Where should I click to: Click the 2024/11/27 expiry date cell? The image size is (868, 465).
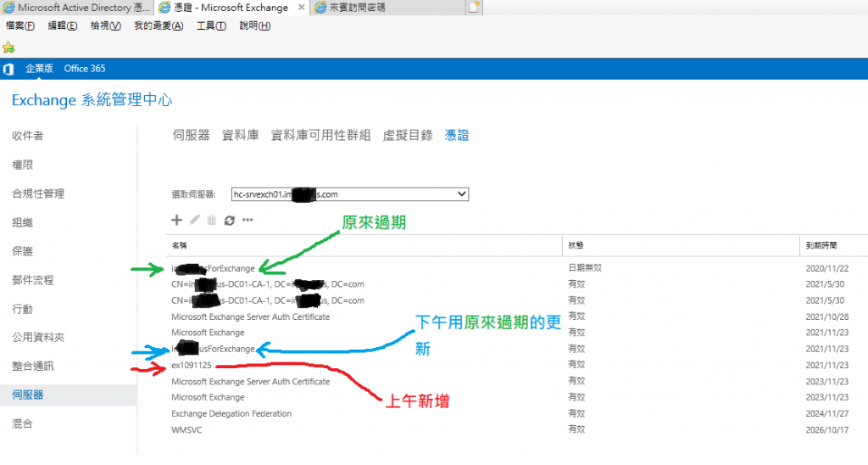click(827, 413)
